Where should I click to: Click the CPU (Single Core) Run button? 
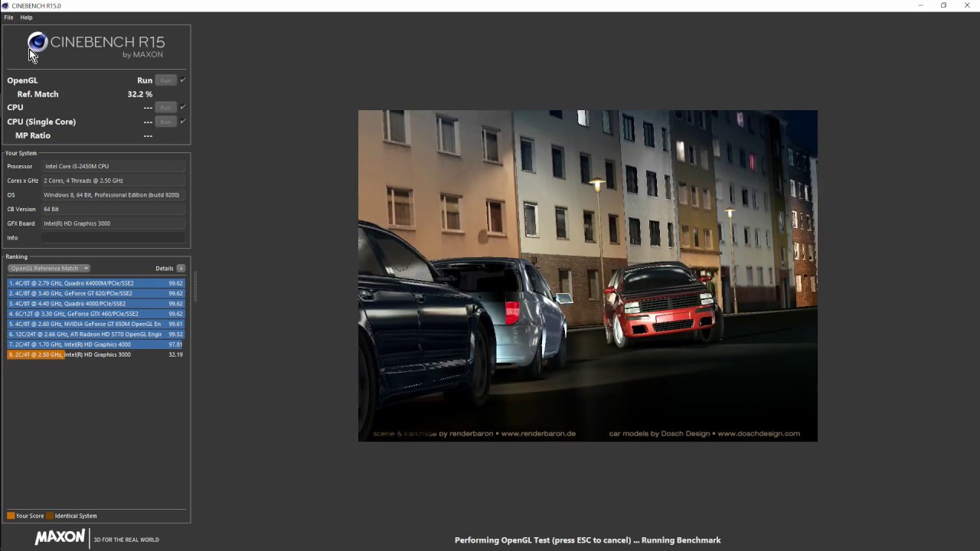click(x=165, y=122)
